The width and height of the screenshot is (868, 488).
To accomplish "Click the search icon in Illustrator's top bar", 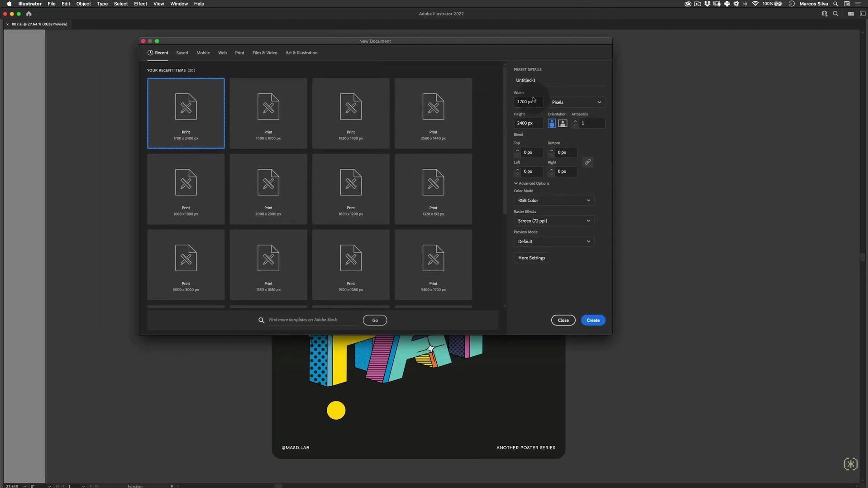I will coord(835,14).
